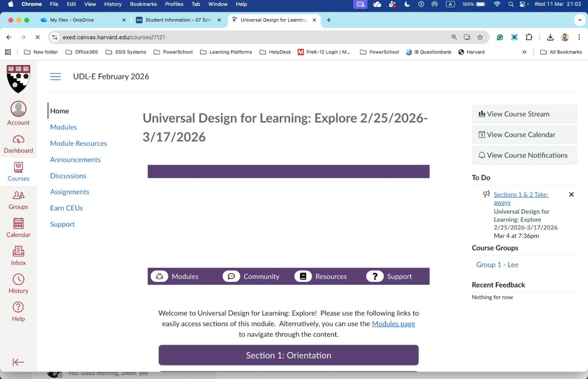Select Modules in course navigation
588x379 pixels.
(x=63, y=127)
